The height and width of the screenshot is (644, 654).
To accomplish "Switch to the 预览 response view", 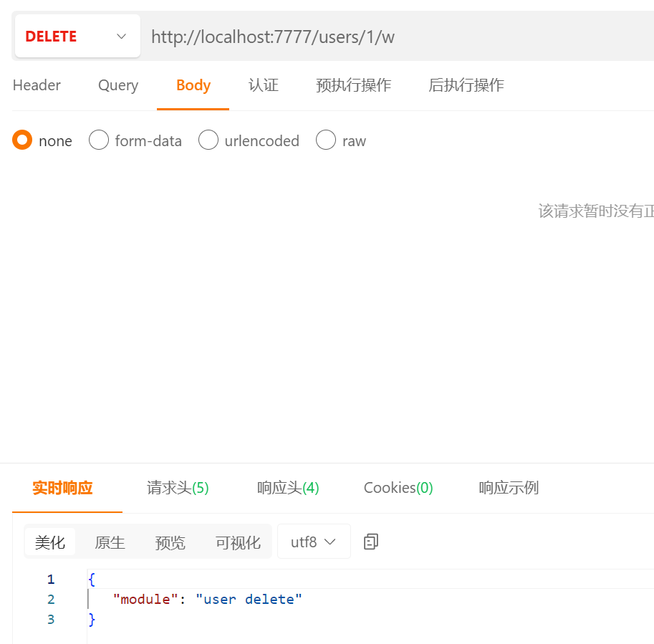I will [170, 542].
